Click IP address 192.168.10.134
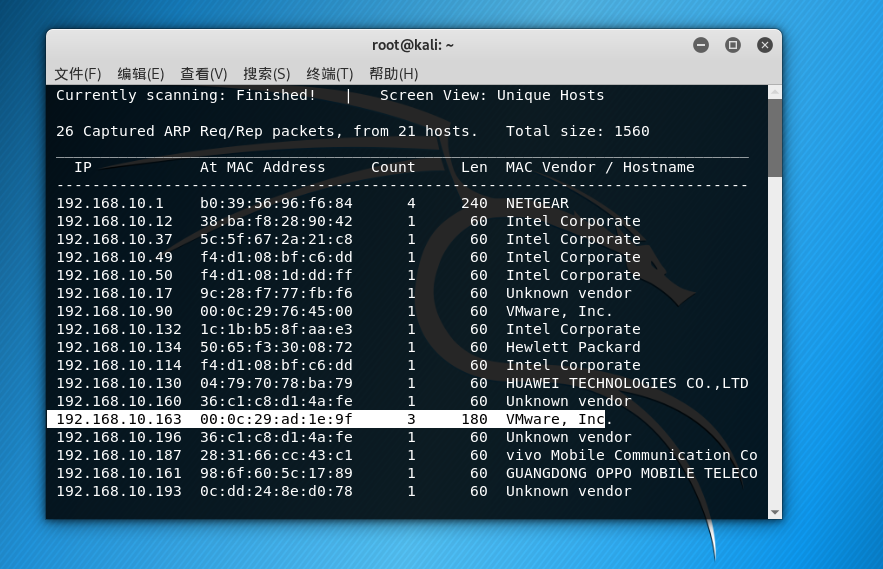This screenshot has height=569, width=883. coord(119,348)
